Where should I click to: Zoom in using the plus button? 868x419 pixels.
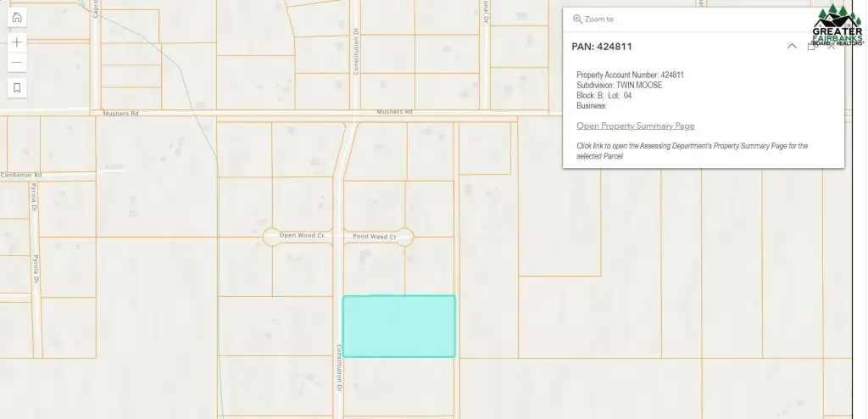tap(18, 42)
